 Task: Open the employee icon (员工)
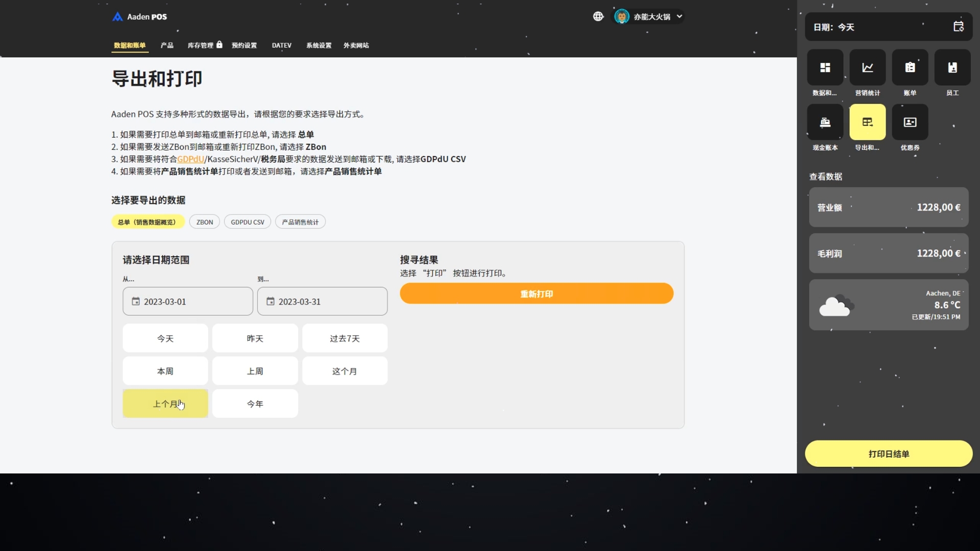pos(952,67)
